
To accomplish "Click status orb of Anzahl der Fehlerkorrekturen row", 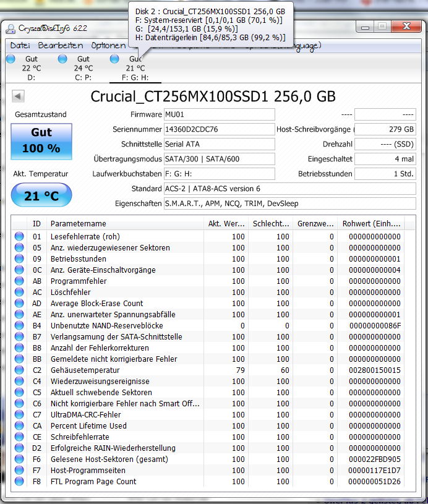I will coord(19,348).
